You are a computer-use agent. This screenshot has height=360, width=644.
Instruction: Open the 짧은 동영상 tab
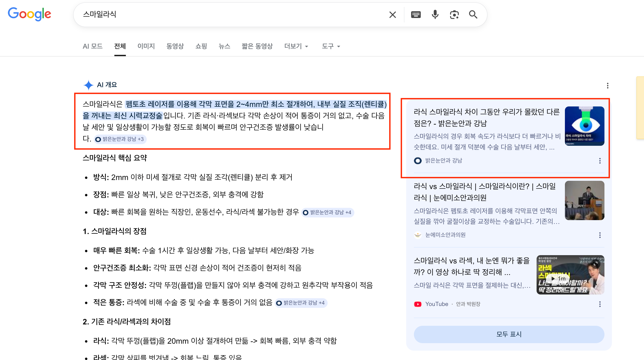pyautogui.click(x=257, y=46)
